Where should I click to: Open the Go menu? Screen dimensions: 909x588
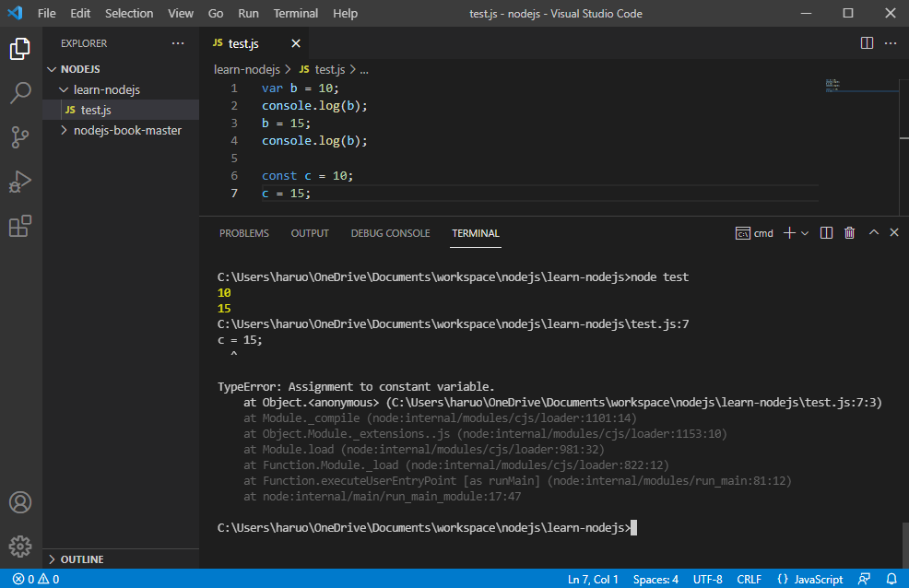pyautogui.click(x=215, y=13)
